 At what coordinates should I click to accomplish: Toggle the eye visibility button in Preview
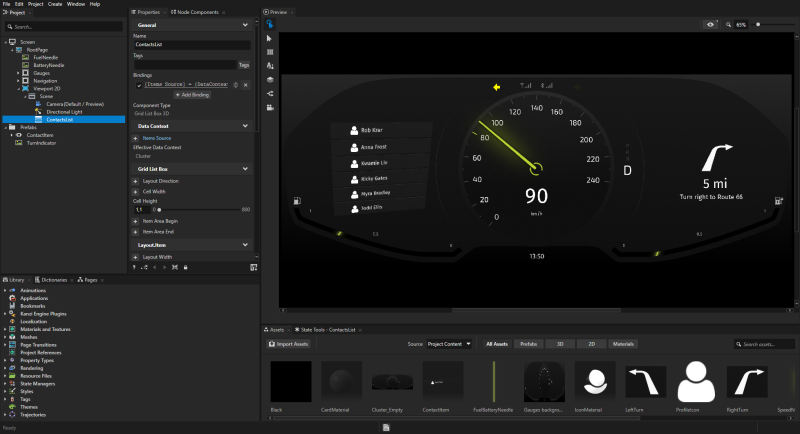click(x=711, y=23)
